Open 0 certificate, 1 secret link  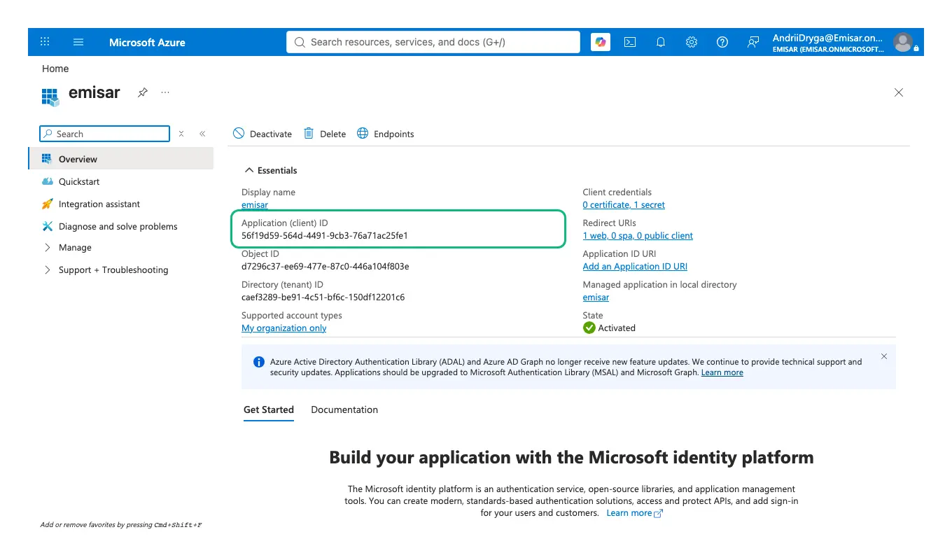tap(624, 205)
